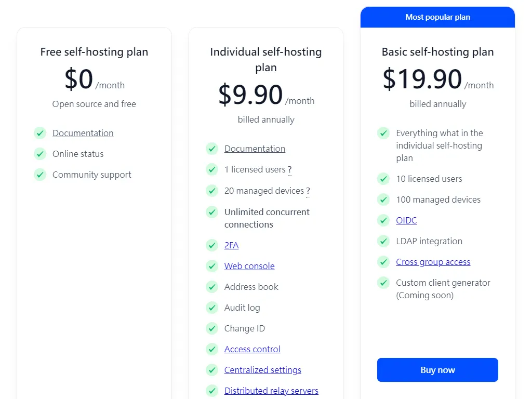Follow the Cross group access link
Screen dimensions: 532x399
click(433, 262)
